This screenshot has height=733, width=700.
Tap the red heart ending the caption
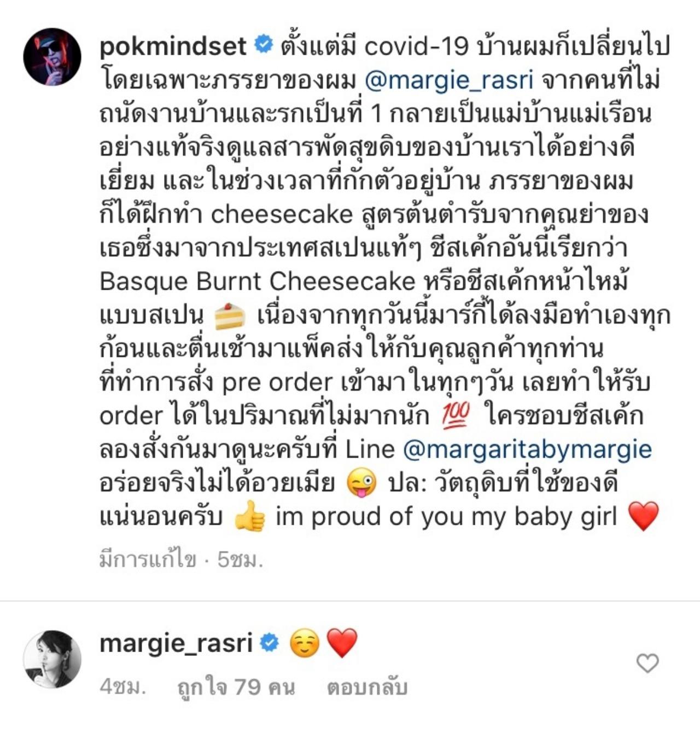pyautogui.click(x=644, y=517)
